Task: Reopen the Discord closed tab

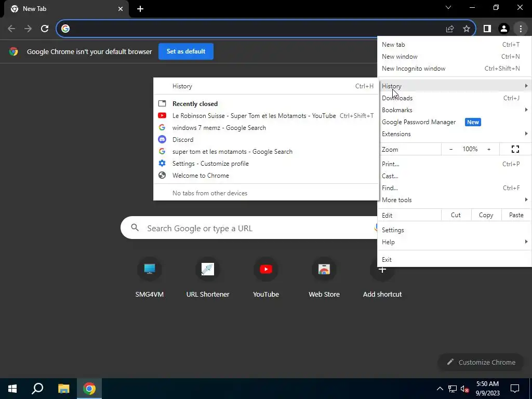Action: [266, 139]
